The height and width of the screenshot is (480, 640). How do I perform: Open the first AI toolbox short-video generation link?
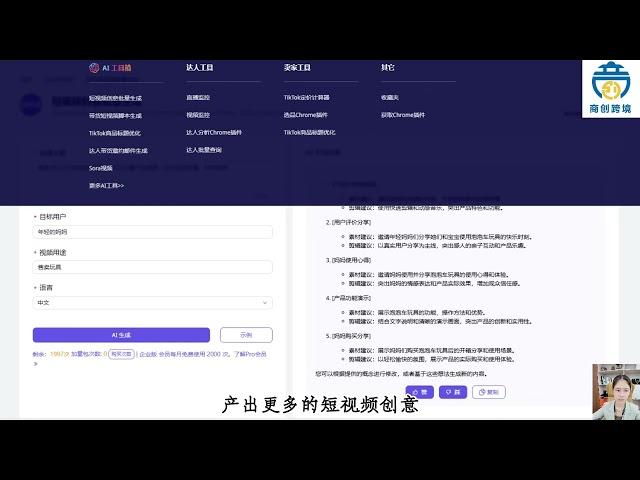click(116, 98)
